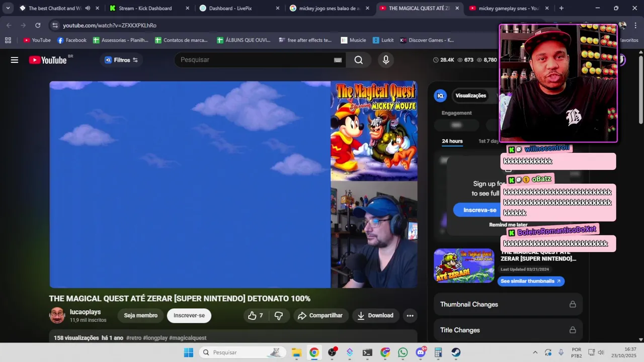This screenshot has height=362, width=644.
Task: Open the ÁLBUNS QUE OUVI... bookmark
Action: point(244,40)
